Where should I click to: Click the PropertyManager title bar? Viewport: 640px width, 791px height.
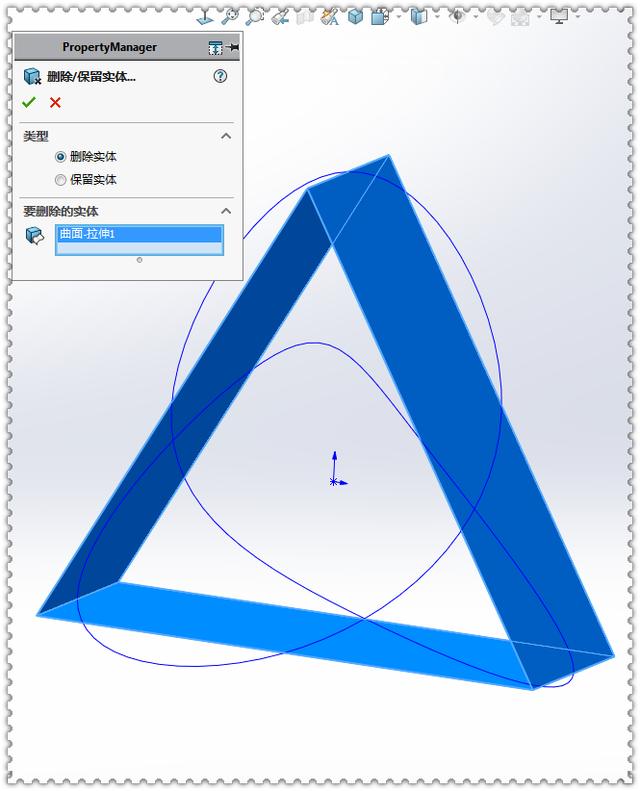[127, 47]
